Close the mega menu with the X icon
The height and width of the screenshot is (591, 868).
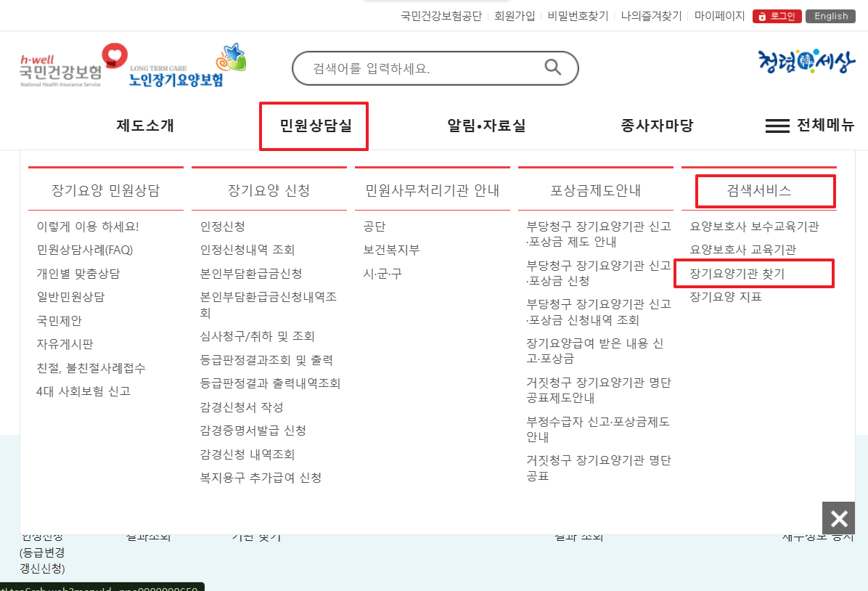(838, 518)
